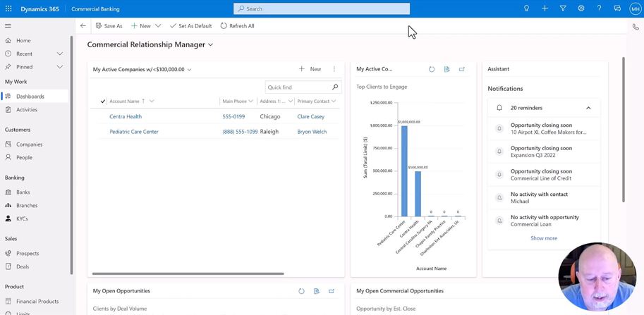Open the Account Name column dropdown
644x315 pixels.
152,101
